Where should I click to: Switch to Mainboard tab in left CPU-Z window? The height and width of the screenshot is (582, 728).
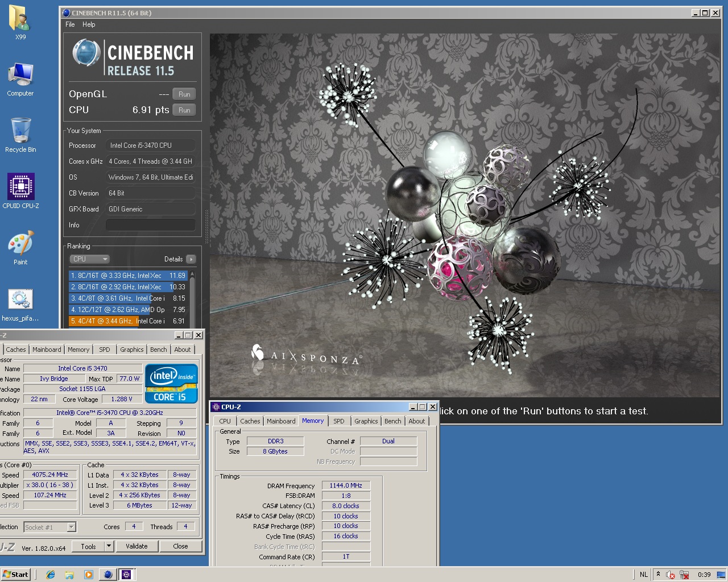click(x=47, y=350)
